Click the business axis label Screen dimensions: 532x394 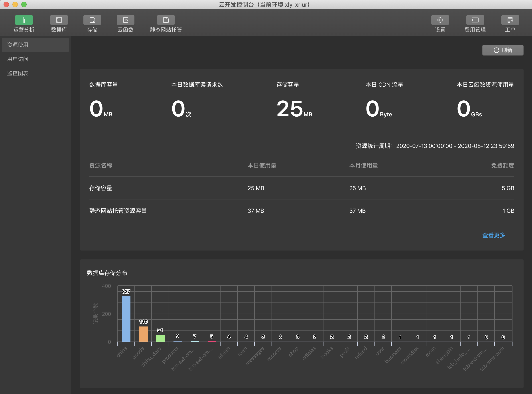coord(393,355)
